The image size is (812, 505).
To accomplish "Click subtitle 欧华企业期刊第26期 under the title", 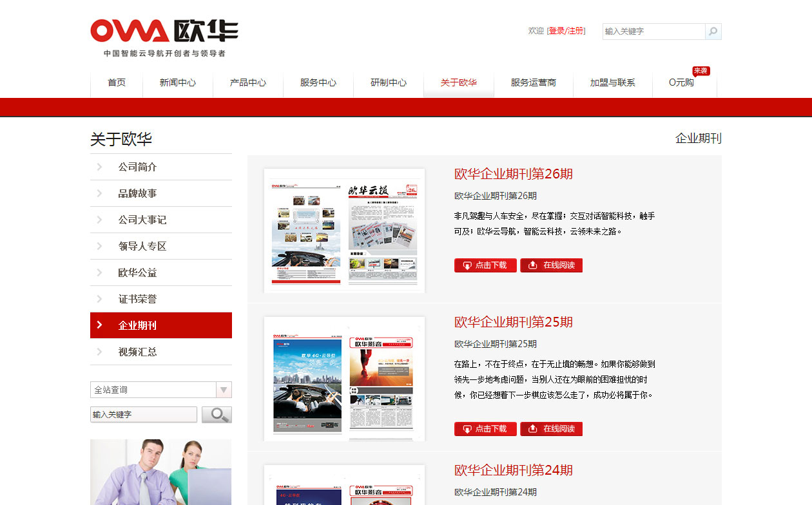I will coord(496,196).
